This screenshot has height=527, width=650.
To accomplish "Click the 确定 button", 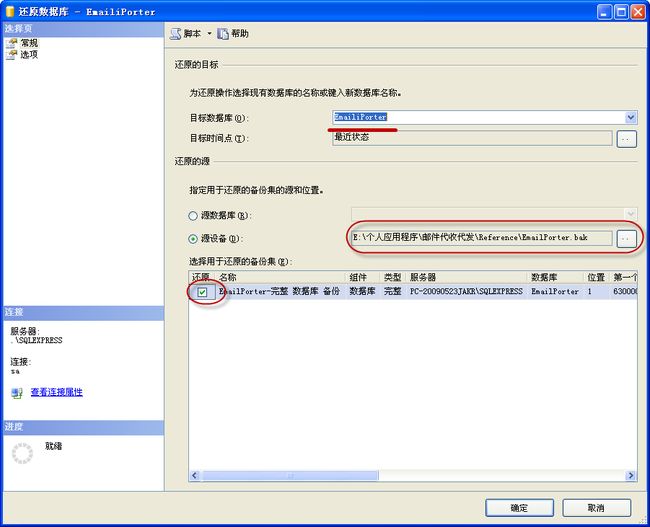I will point(519,508).
